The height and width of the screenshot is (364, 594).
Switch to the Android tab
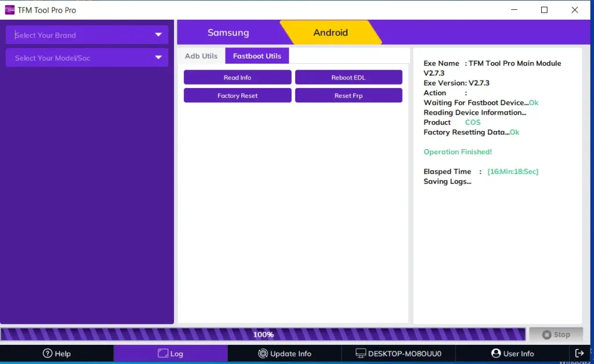tap(330, 32)
